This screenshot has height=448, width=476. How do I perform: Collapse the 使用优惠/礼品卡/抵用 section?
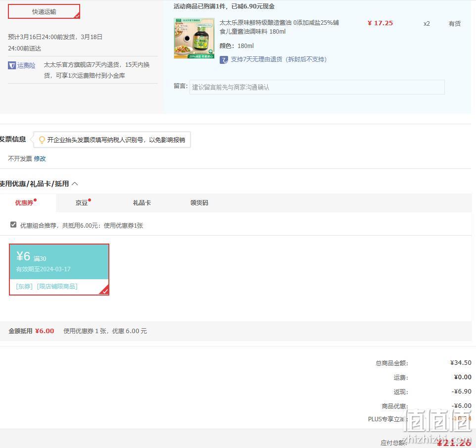(x=75, y=184)
